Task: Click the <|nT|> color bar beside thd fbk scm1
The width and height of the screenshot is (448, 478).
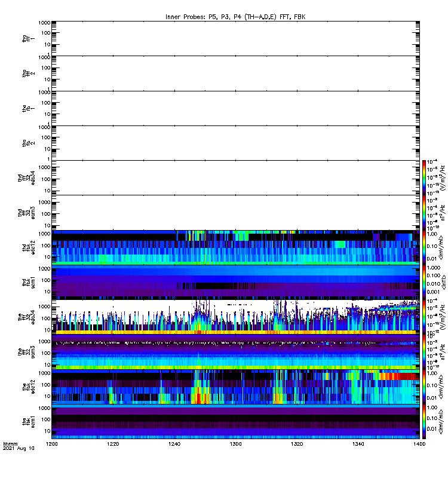Action: [x=424, y=282]
